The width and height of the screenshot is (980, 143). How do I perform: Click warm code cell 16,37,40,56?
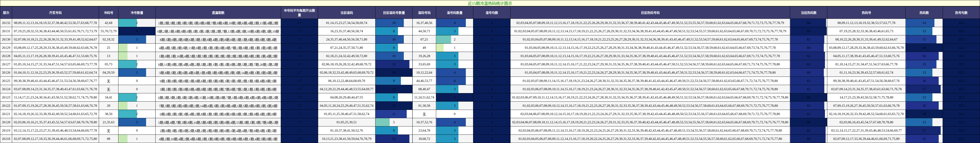click(424, 23)
